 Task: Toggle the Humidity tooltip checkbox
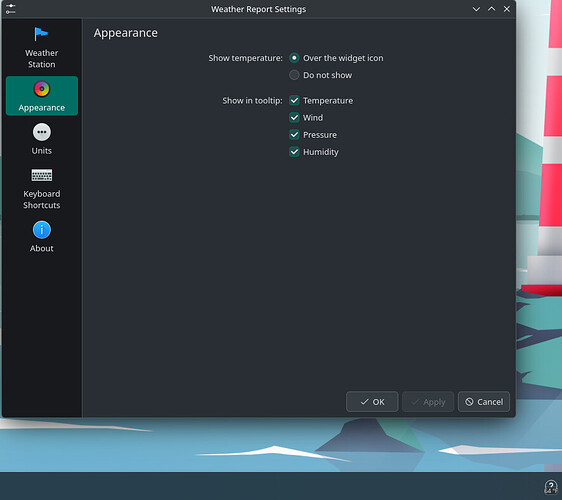coord(294,152)
